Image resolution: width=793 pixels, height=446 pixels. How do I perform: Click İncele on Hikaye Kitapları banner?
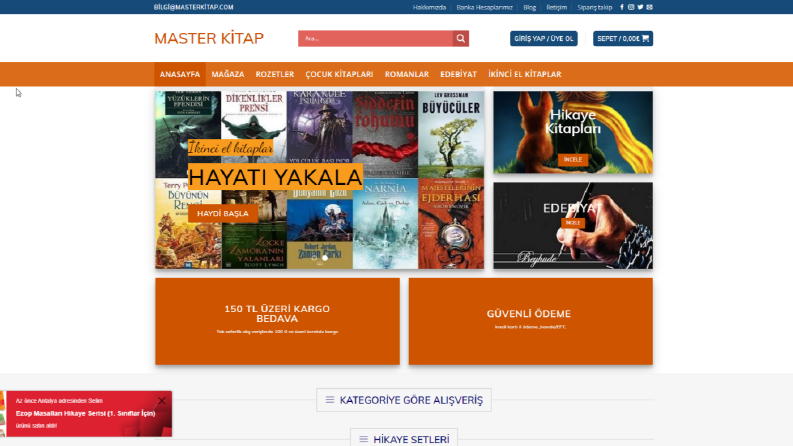click(573, 159)
